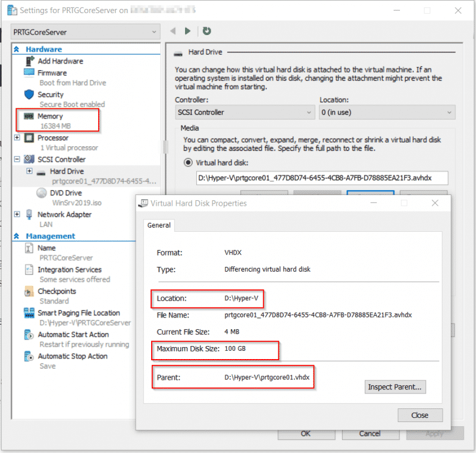The width and height of the screenshot is (476, 453).
Task: Click the WinSrv2019.iso text
Action: (x=77, y=203)
